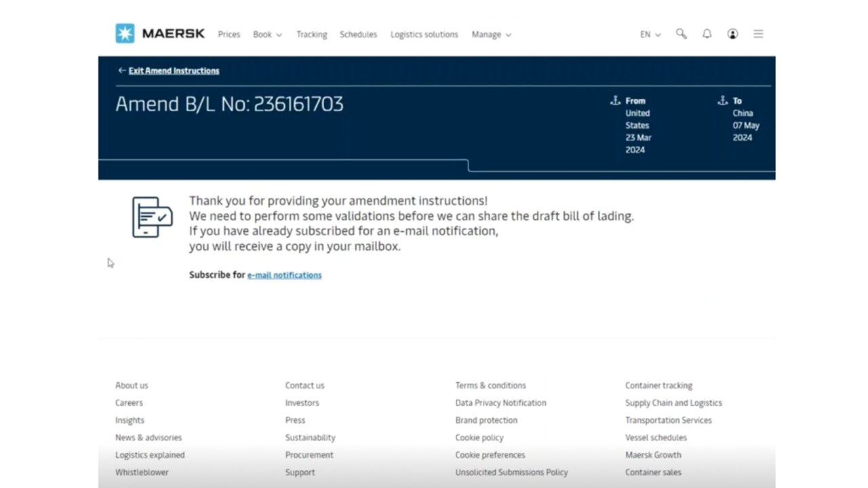Select Logistics solutions in the navigation
868x488 pixels.
424,35
